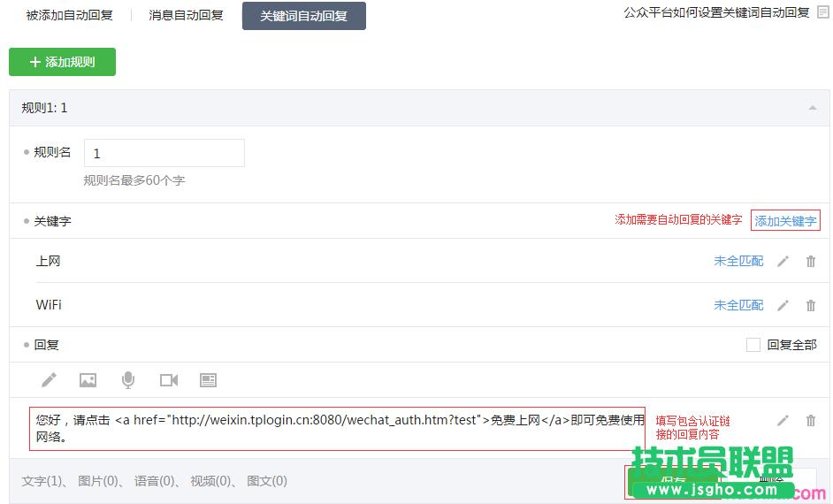The height and width of the screenshot is (504, 833).
Task: Delete the 上网 keyword via trash icon
Action: pyautogui.click(x=811, y=262)
